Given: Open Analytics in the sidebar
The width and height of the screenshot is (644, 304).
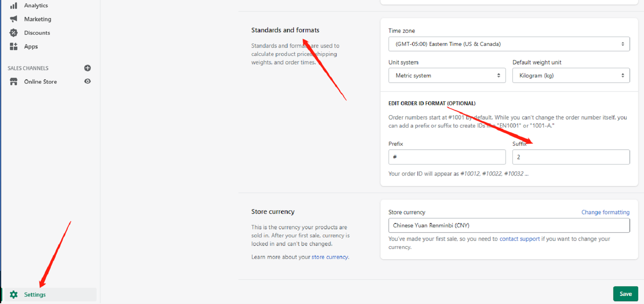Looking at the screenshot, I should pyautogui.click(x=36, y=5).
